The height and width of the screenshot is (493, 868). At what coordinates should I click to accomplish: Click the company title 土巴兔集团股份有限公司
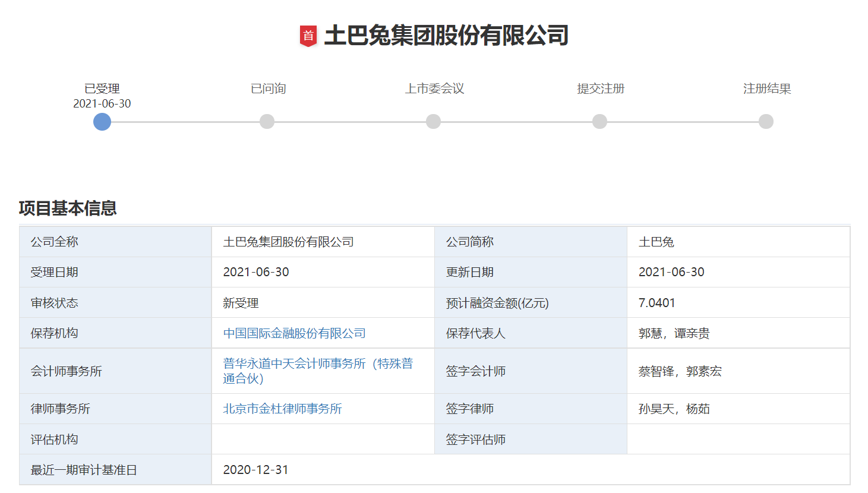446,36
